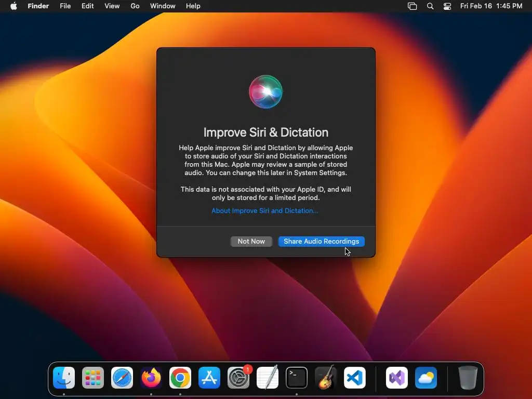
Task: Open the View menu
Action: tap(112, 6)
